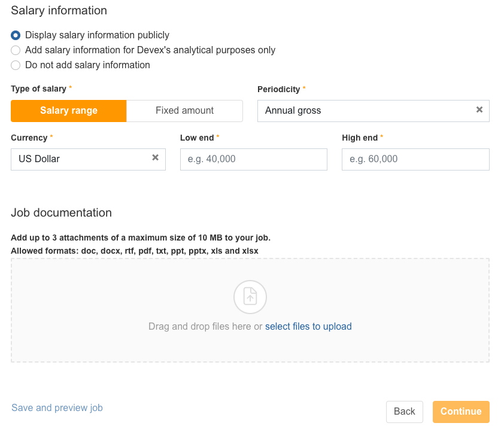Select Display salary information publicly
504x429 pixels.
pos(16,35)
